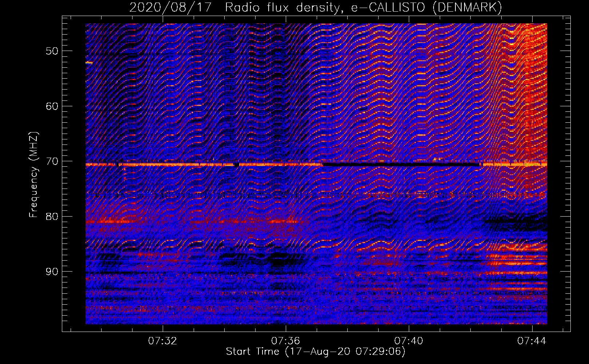Screen dimensions: 589x364
Task: Click the 07:44 time tick label
Action: tap(532, 341)
